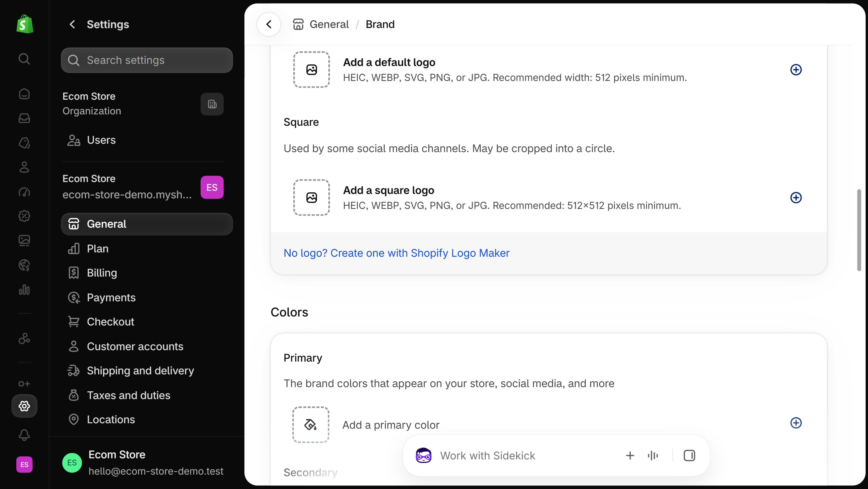This screenshot has height=489, width=868.
Task: Open the Settings gear icon in left rail
Action: point(24,406)
